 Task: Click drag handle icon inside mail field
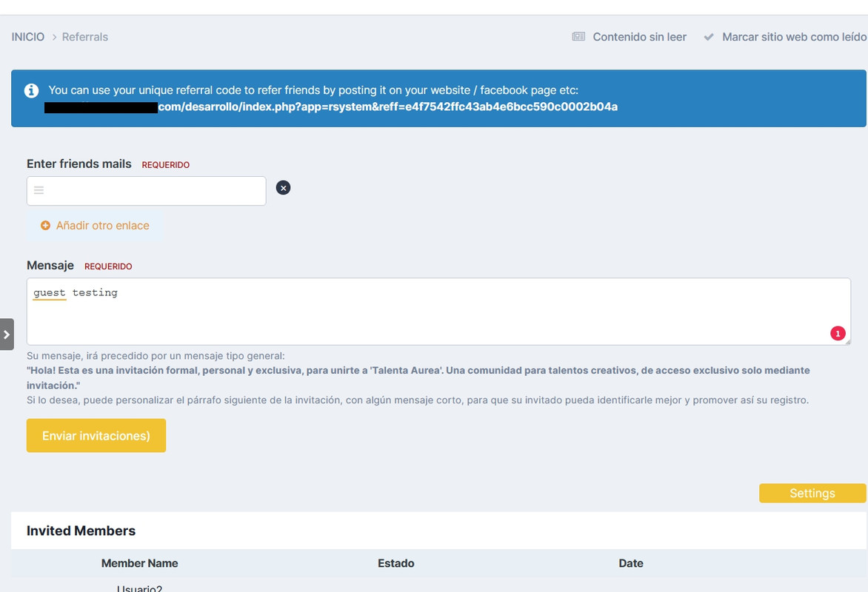tap(39, 190)
